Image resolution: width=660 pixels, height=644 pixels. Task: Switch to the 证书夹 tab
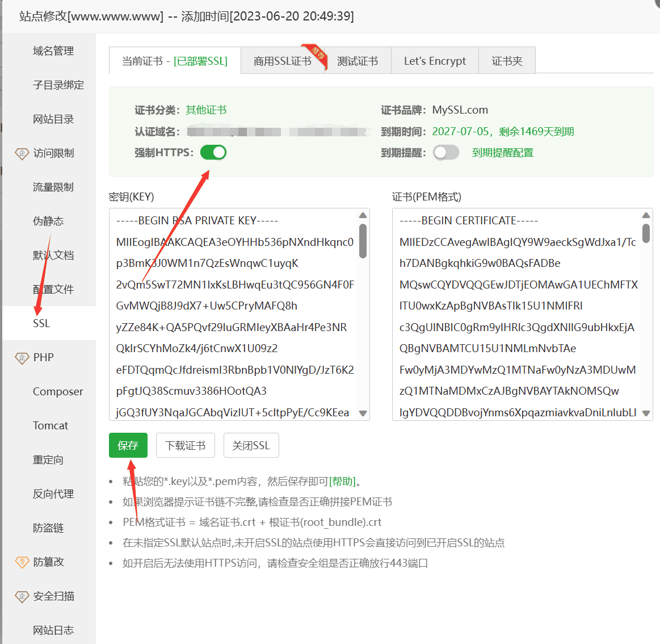pos(506,60)
